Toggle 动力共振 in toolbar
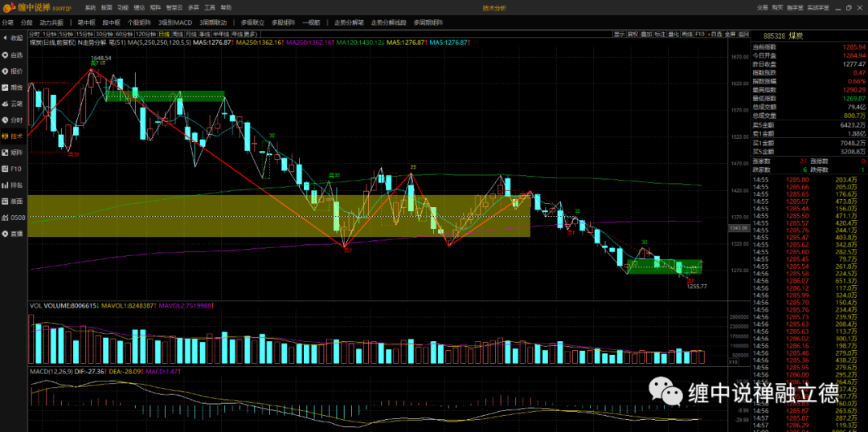Screen dimensions: 868x432 (51, 22)
